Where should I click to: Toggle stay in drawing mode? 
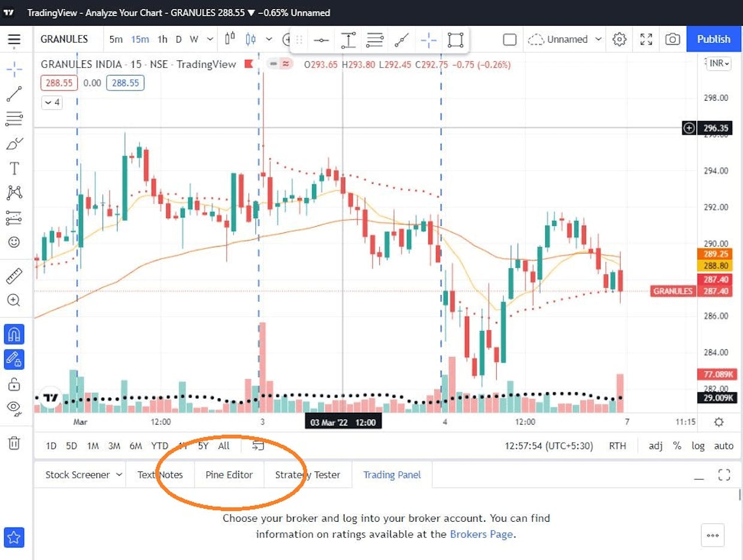click(14, 359)
